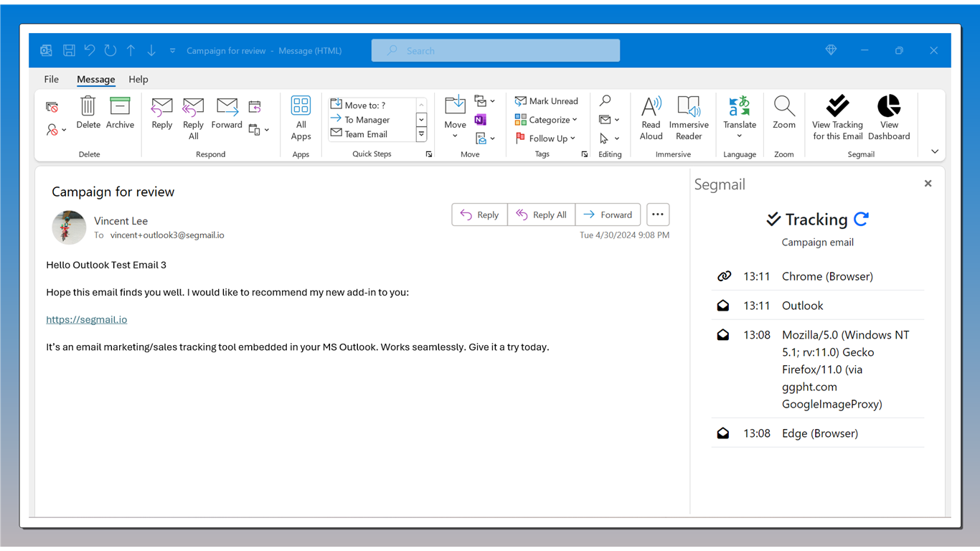This screenshot has height=551, width=980.
Task: Click recipient vincent+outlook3@segmail.io
Action: pyautogui.click(x=167, y=235)
